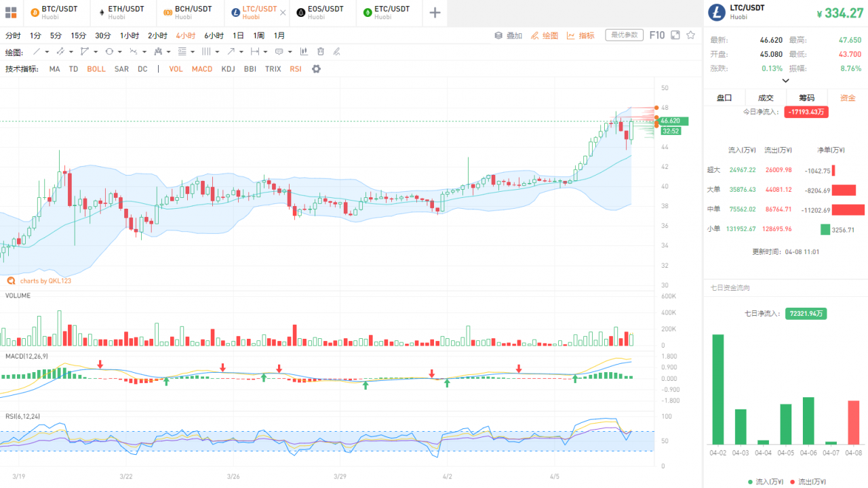Select the text list annotation tool
This screenshot has height=488, width=868.
[x=182, y=52]
